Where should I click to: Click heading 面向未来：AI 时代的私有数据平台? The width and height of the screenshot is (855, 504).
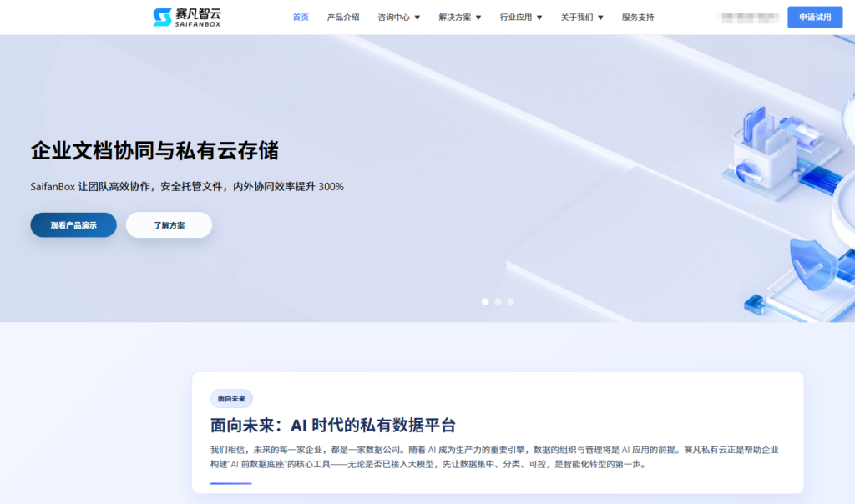tap(334, 425)
